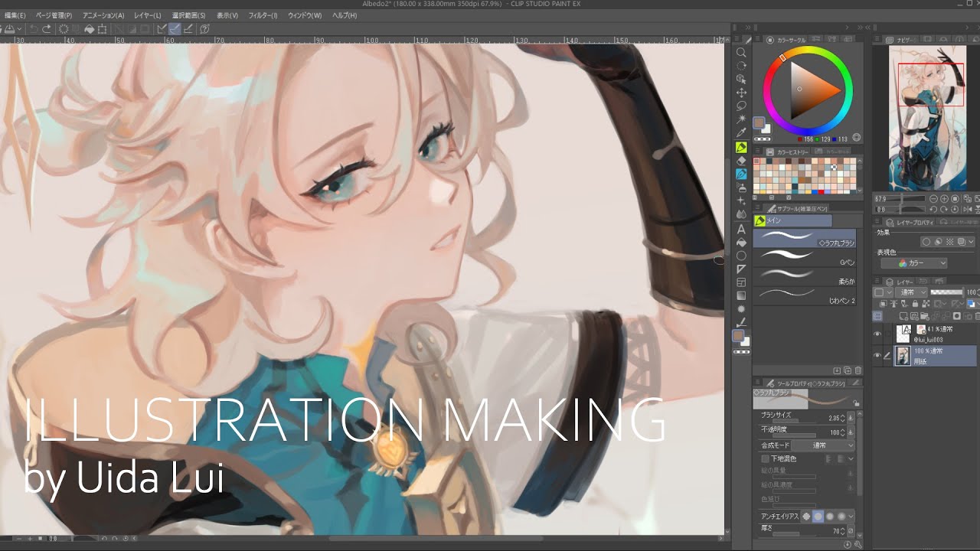The height and width of the screenshot is (551, 980).
Task: Select the Move layer tool
Action: point(741,93)
